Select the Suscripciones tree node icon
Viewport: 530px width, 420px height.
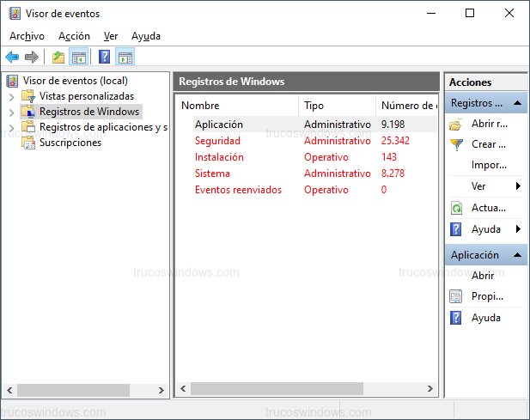[27, 143]
